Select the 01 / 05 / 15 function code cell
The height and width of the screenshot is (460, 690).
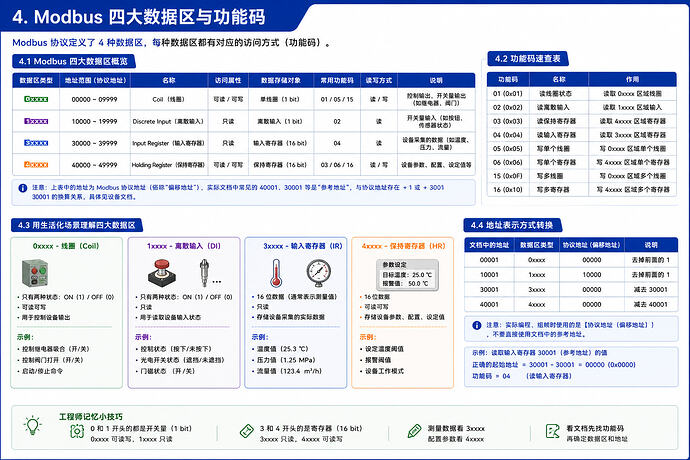click(x=337, y=99)
